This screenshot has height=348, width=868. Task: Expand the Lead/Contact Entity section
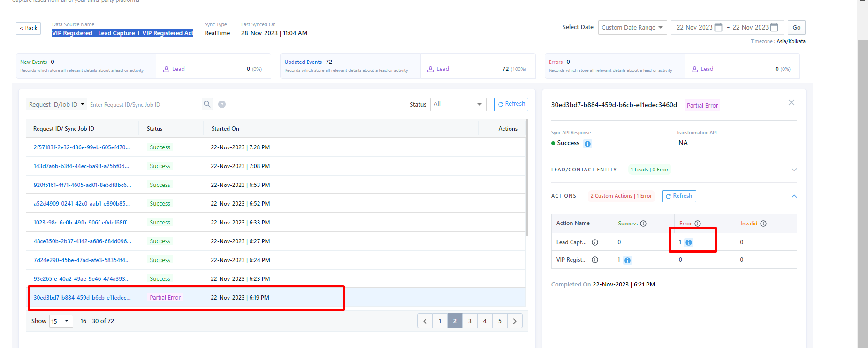click(794, 170)
